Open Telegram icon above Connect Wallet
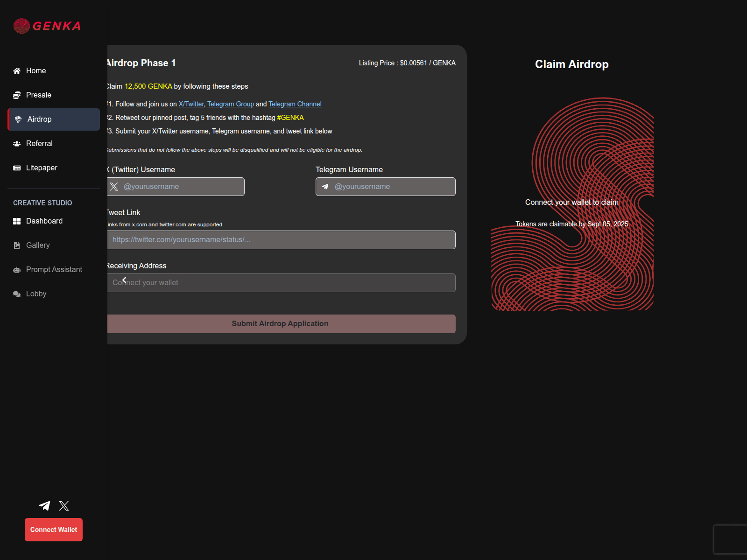747x560 pixels. 44,505
